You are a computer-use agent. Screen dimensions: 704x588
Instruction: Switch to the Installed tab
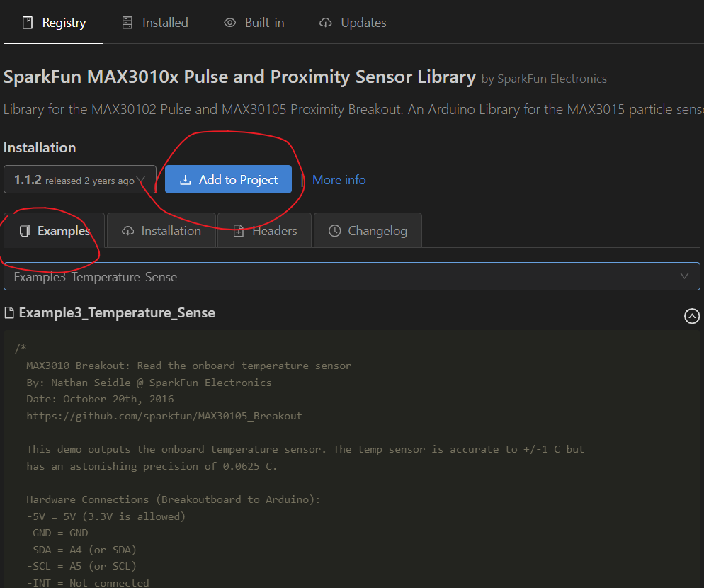click(156, 23)
